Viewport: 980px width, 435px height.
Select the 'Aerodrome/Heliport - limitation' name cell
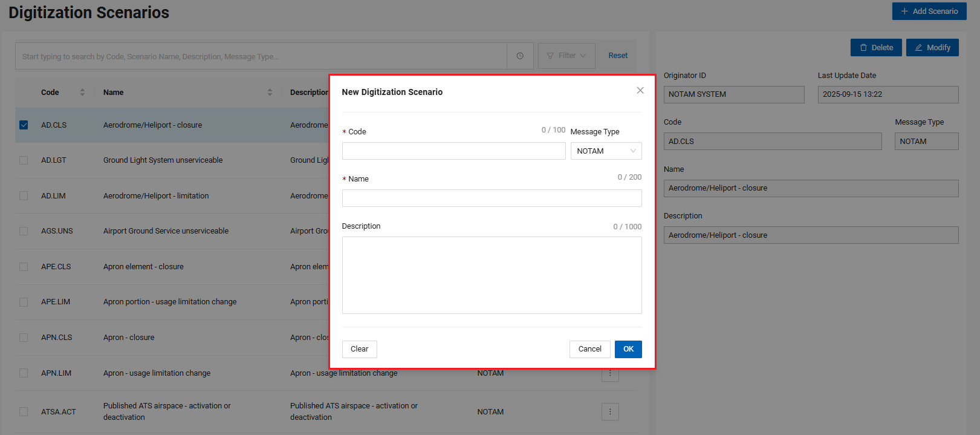(156, 196)
